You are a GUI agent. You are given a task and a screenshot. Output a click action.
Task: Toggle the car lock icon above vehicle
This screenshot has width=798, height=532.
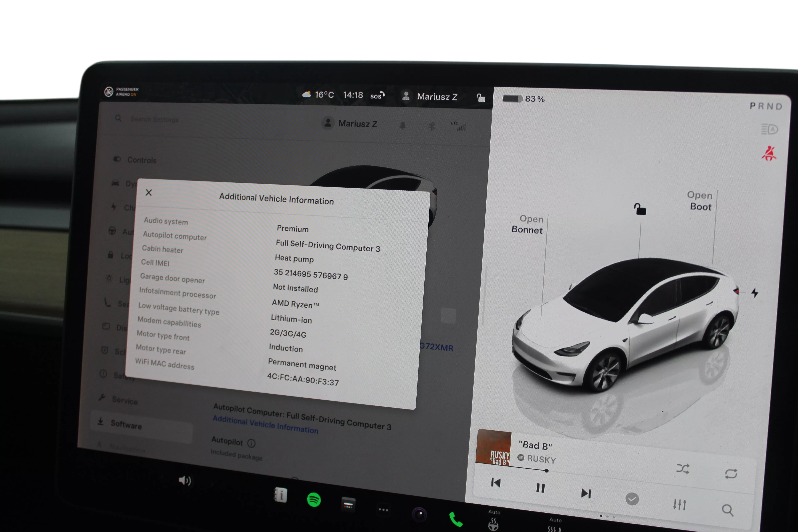click(x=640, y=209)
